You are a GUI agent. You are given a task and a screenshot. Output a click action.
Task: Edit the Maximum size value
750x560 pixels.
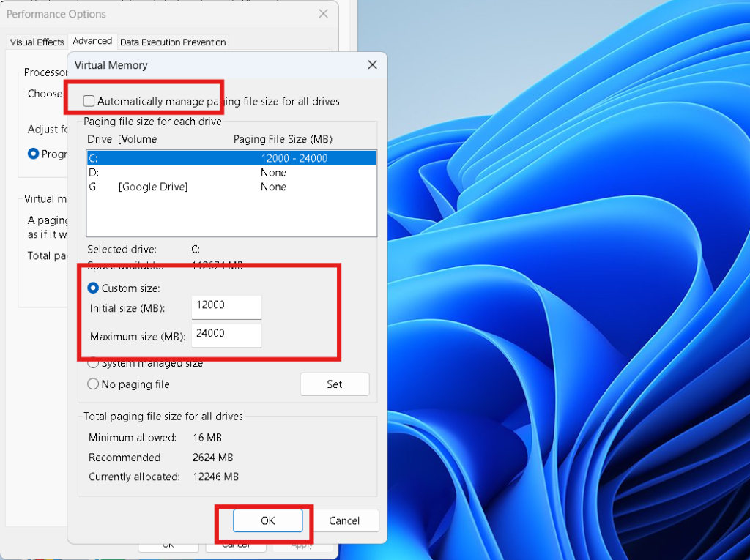click(x=226, y=335)
